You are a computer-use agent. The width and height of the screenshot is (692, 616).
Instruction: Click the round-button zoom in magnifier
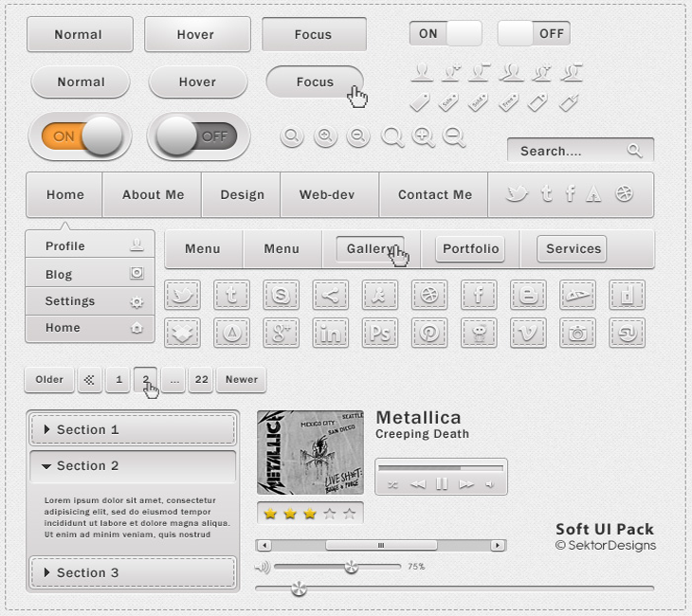tap(325, 136)
